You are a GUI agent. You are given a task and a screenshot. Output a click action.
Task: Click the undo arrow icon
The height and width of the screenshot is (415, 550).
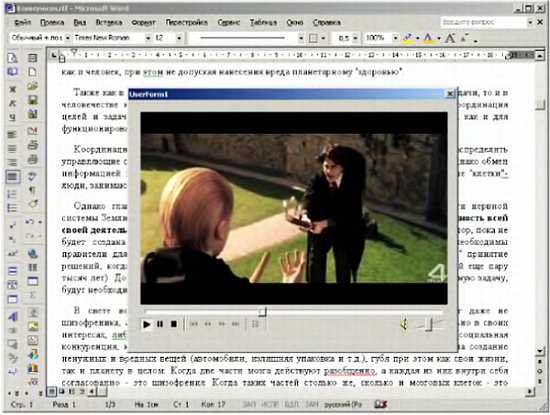pyautogui.click(x=29, y=221)
